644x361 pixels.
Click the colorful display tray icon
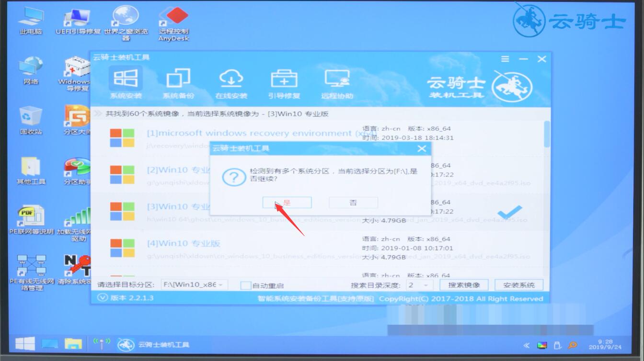[x=542, y=345]
